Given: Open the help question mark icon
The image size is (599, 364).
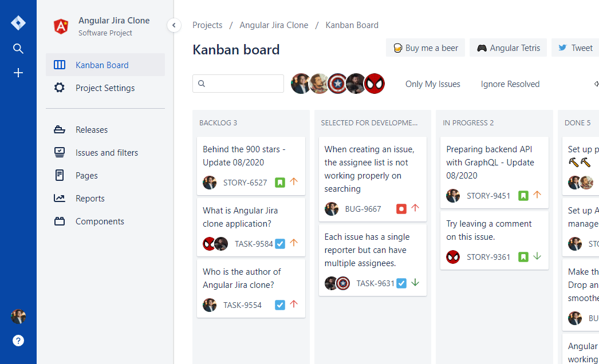Looking at the screenshot, I should click(18, 341).
